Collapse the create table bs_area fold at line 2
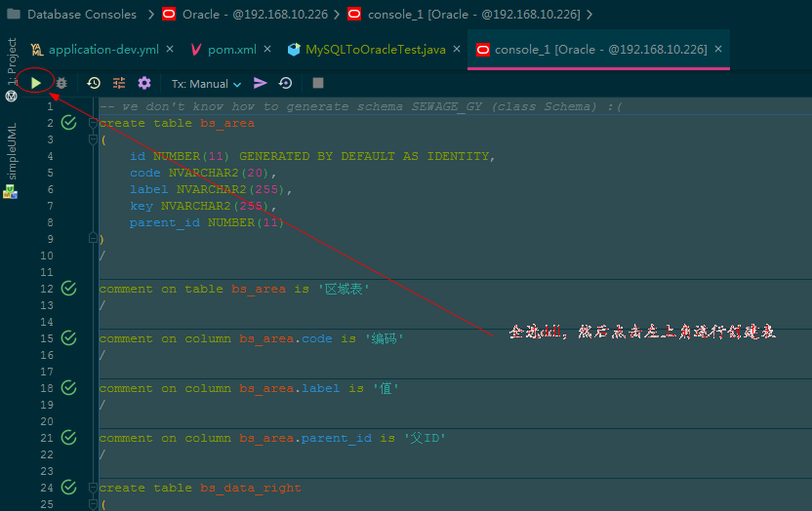The width and height of the screenshot is (812, 511). 93,123
